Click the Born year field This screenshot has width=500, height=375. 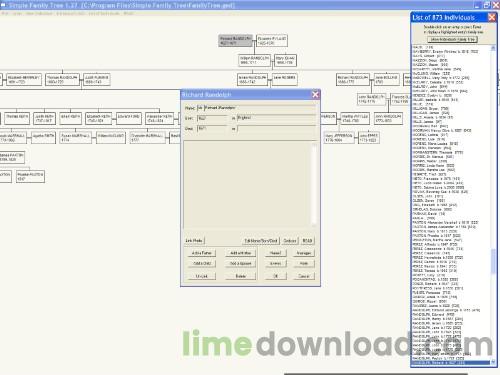pyautogui.click(x=212, y=118)
